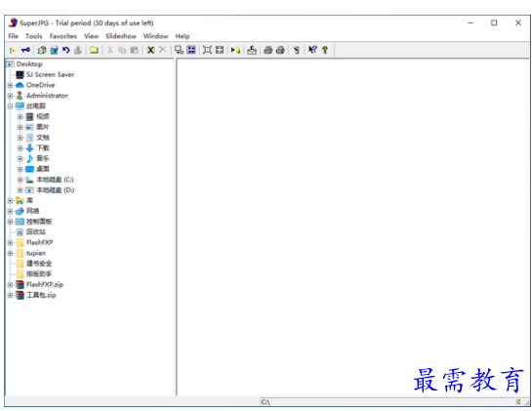Click the arrow with question mark icon
This screenshot has height=411, width=532.
(x=312, y=50)
